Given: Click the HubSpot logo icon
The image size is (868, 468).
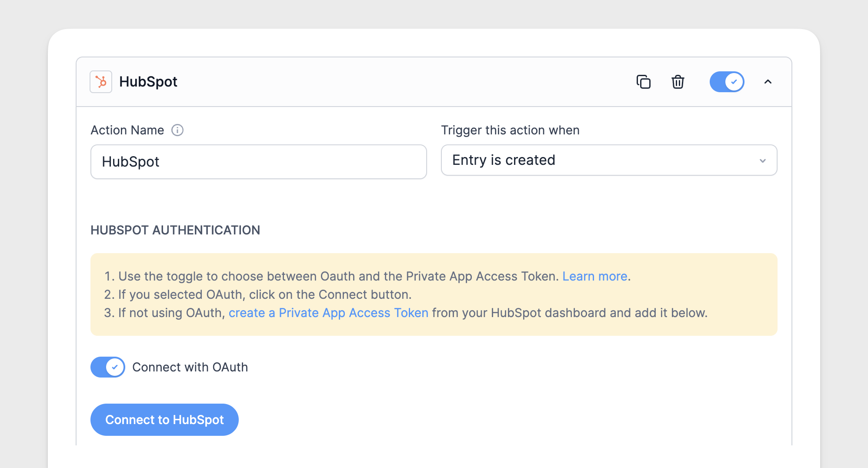Looking at the screenshot, I should pyautogui.click(x=101, y=82).
